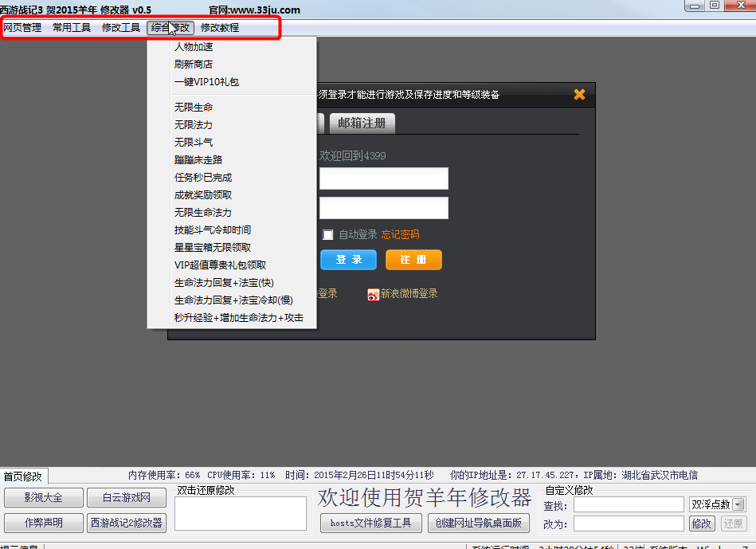The height and width of the screenshot is (549, 756).
Task: Click the orange 注册 register button
Action: (x=413, y=260)
